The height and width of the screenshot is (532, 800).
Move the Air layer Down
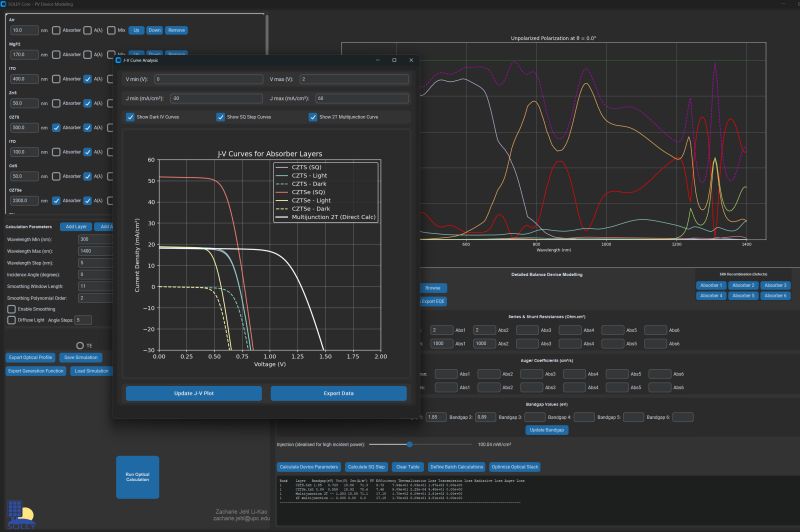coord(155,31)
